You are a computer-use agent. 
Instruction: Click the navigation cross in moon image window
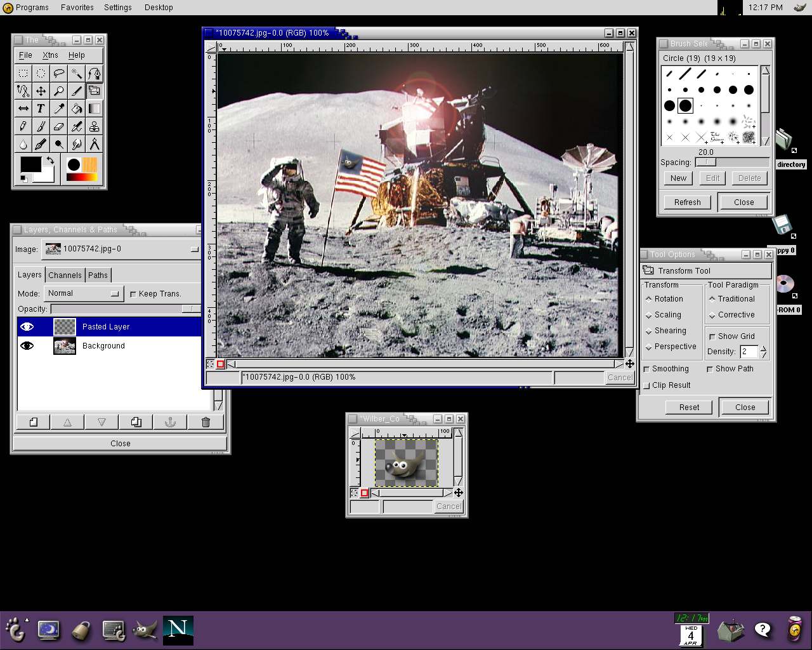point(629,364)
